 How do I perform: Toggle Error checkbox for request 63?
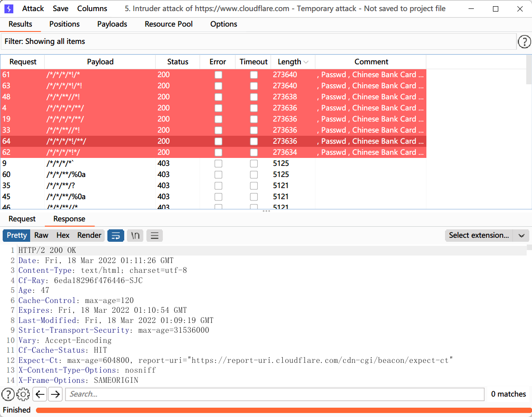click(x=218, y=86)
